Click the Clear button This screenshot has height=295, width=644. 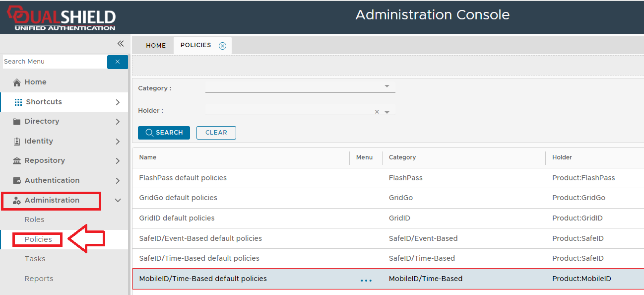point(216,133)
